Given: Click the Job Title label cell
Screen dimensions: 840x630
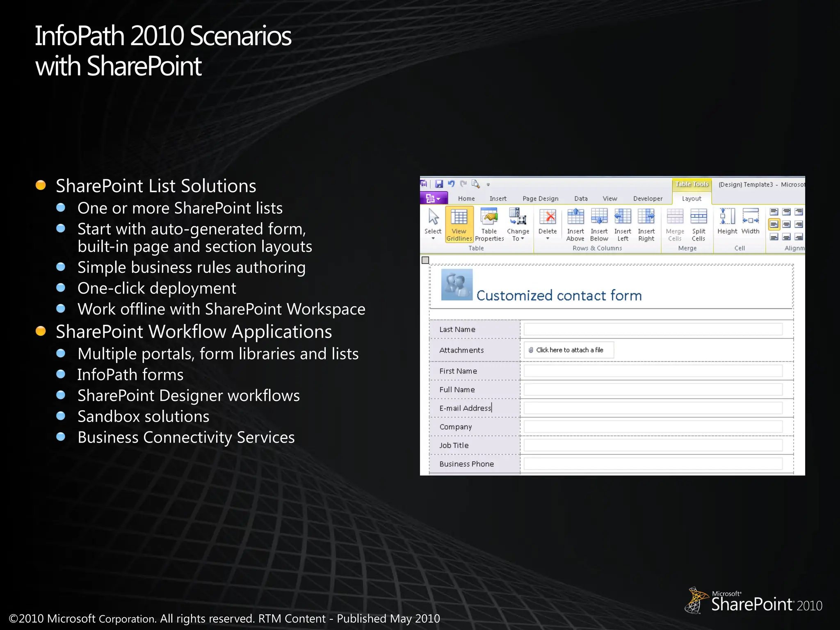Looking at the screenshot, I should pyautogui.click(x=475, y=445).
